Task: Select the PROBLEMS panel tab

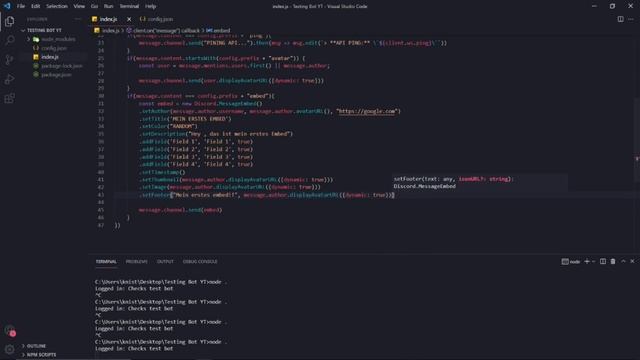Action: [x=136, y=262]
